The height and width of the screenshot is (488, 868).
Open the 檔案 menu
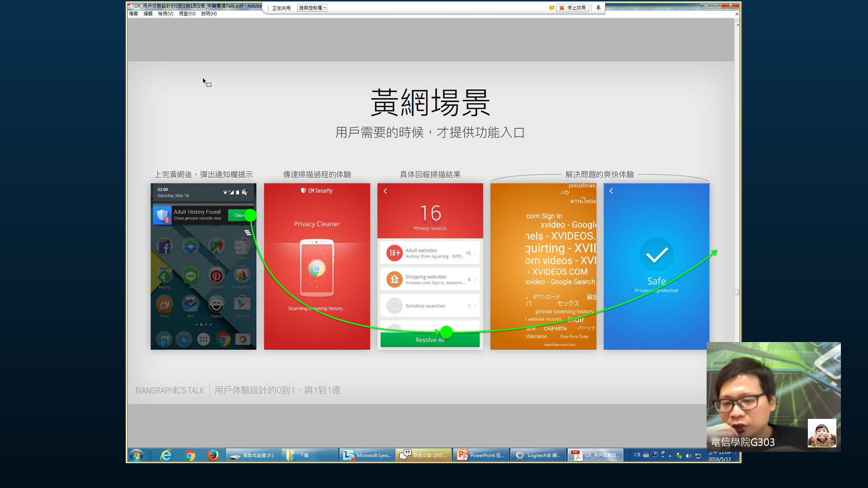point(133,14)
